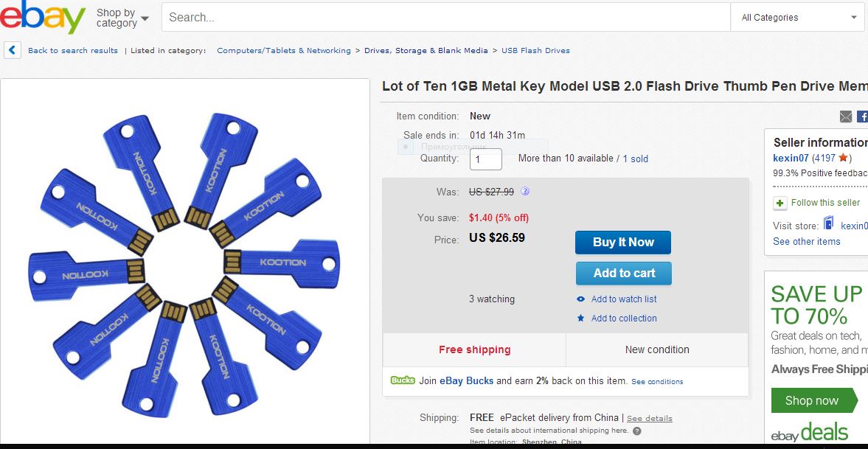Click the Shop now deals button
This screenshot has height=449, width=868.
click(x=811, y=400)
